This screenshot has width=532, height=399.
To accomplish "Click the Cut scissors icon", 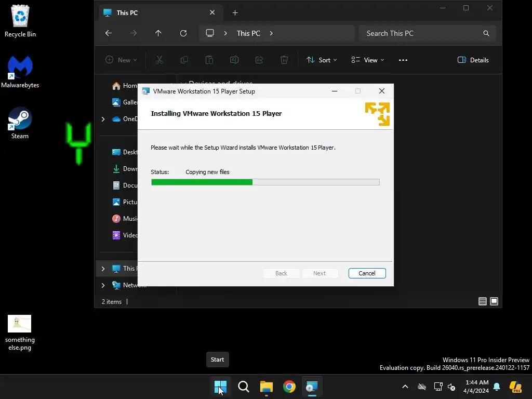I will click(159, 60).
